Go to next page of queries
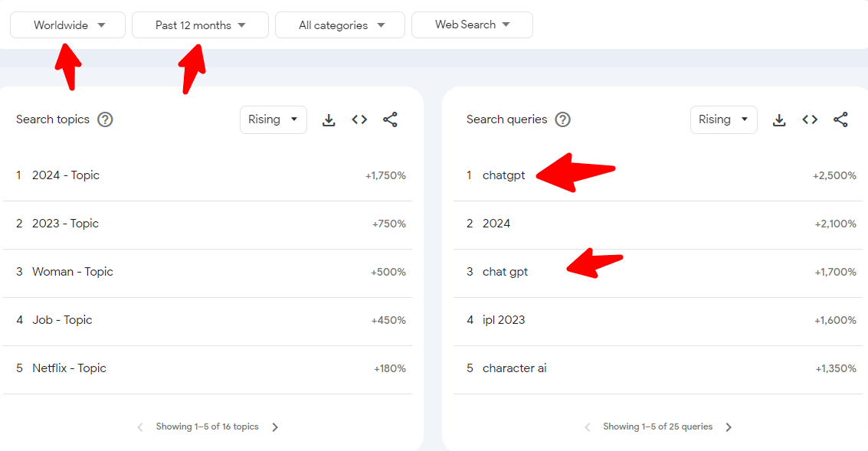868x451 pixels. coord(729,426)
